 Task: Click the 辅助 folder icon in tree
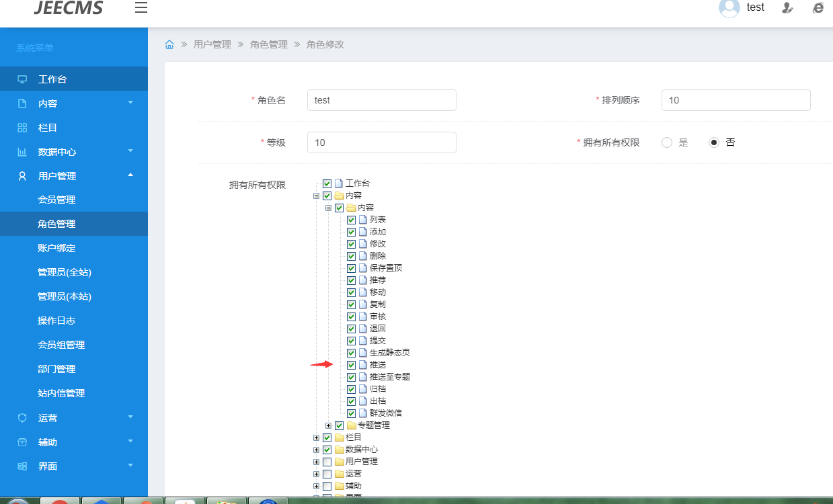339,486
